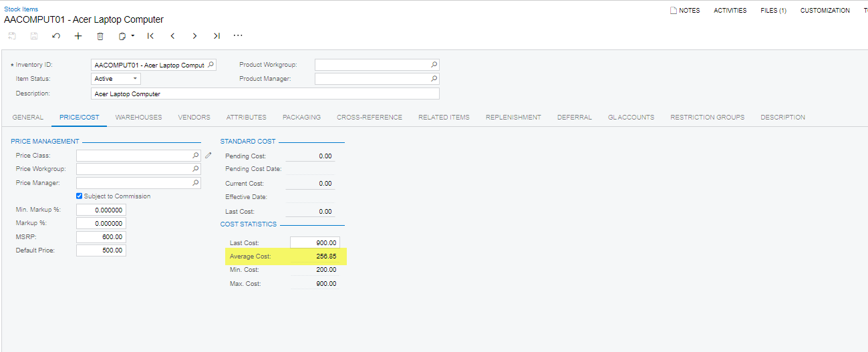Viewport: 868px width, 352px height.
Task: Switch to the General tab
Action: click(28, 117)
